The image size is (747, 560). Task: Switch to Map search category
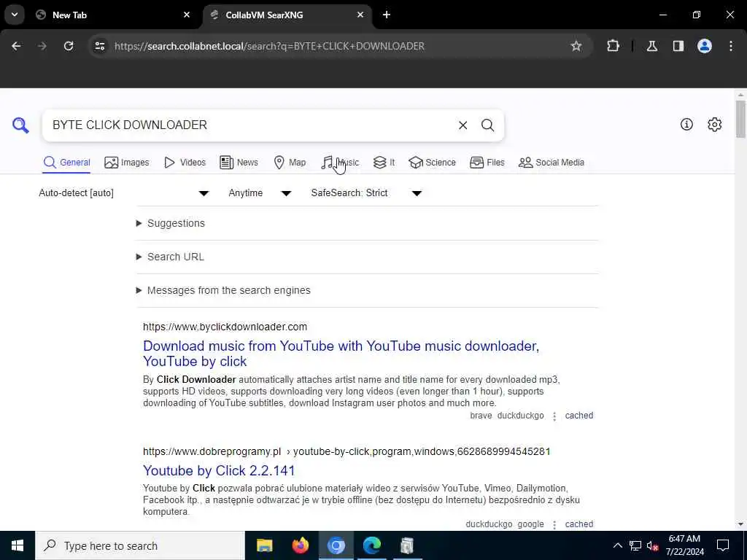(290, 163)
